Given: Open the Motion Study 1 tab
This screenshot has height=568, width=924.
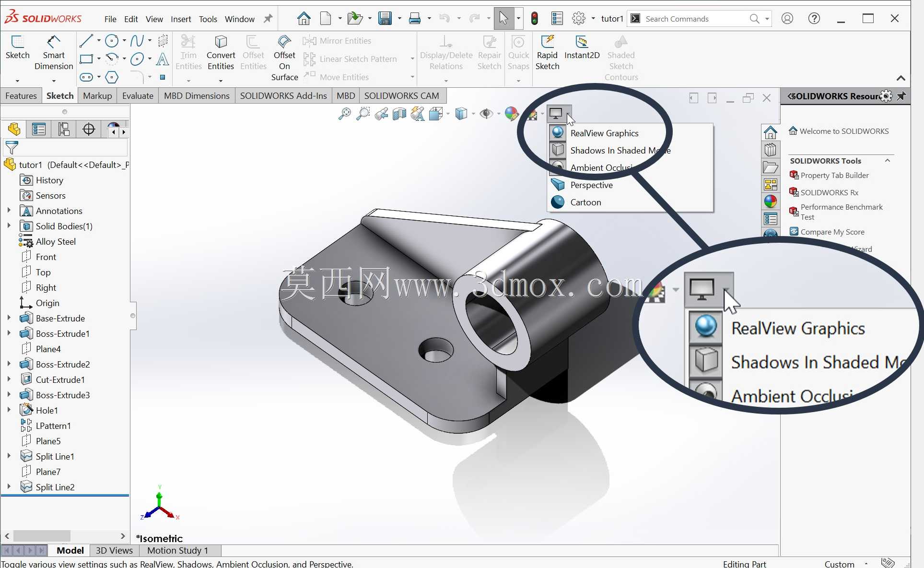Looking at the screenshot, I should [178, 550].
